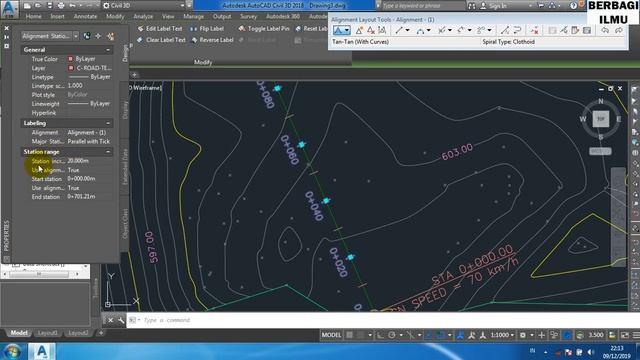640x360 pixels.
Task: Click the Break-apart PI icon in Alignment Layout Tools
Action: (382, 30)
